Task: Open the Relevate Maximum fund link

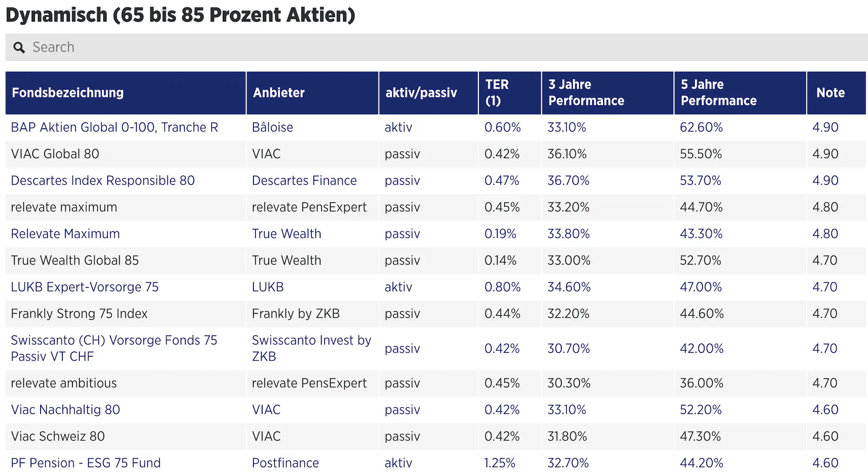Action: coord(65,234)
